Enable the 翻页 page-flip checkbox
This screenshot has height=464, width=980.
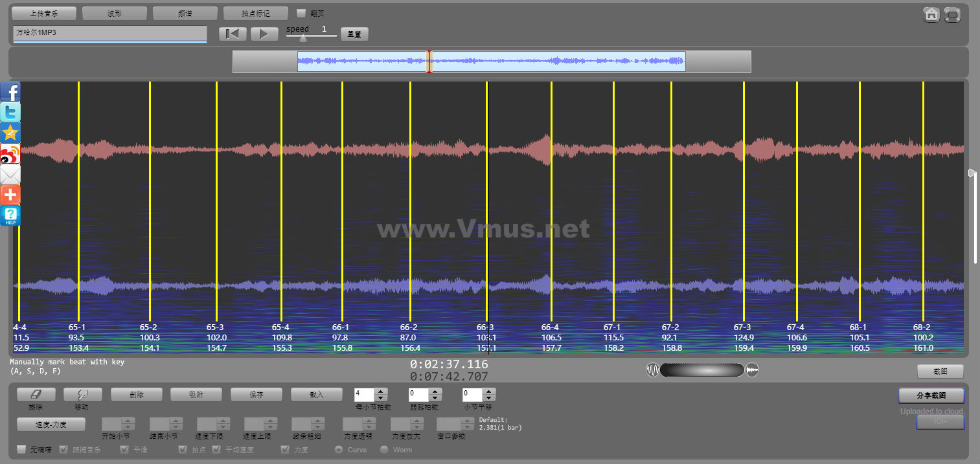coord(301,13)
